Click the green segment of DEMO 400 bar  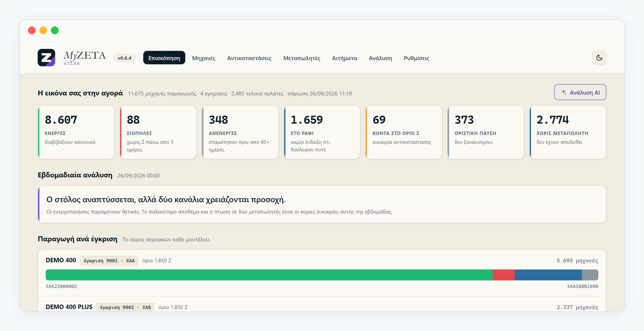point(269,275)
